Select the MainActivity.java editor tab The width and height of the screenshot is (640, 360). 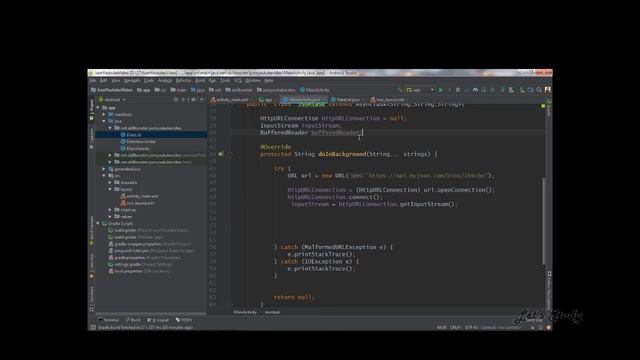(x=304, y=100)
